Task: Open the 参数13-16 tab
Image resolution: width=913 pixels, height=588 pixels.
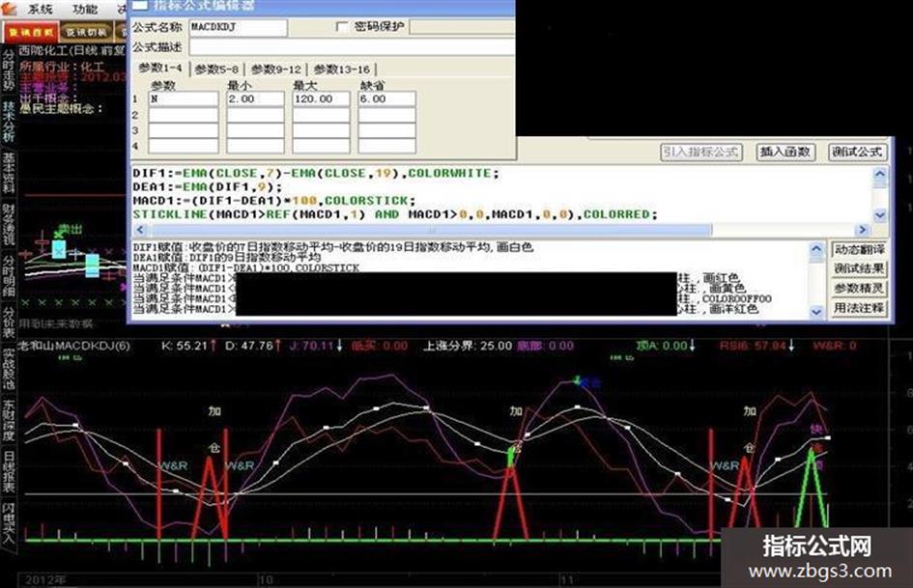Action: pyautogui.click(x=341, y=69)
